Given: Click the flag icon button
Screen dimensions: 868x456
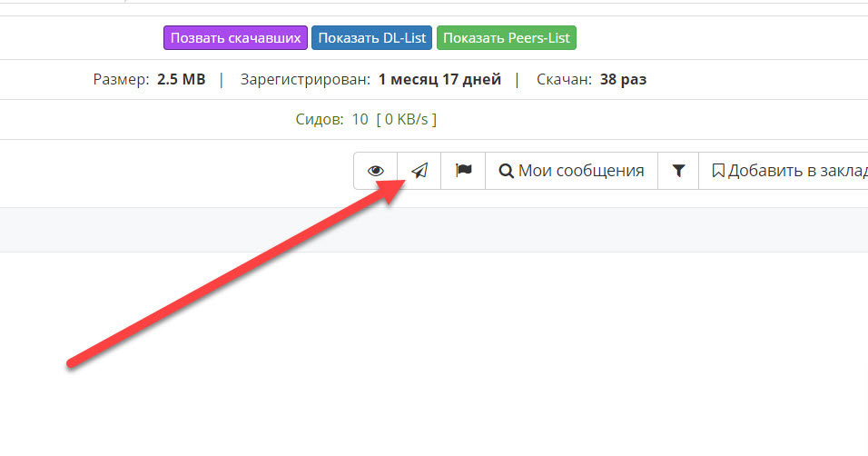Looking at the screenshot, I should coord(464,171).
